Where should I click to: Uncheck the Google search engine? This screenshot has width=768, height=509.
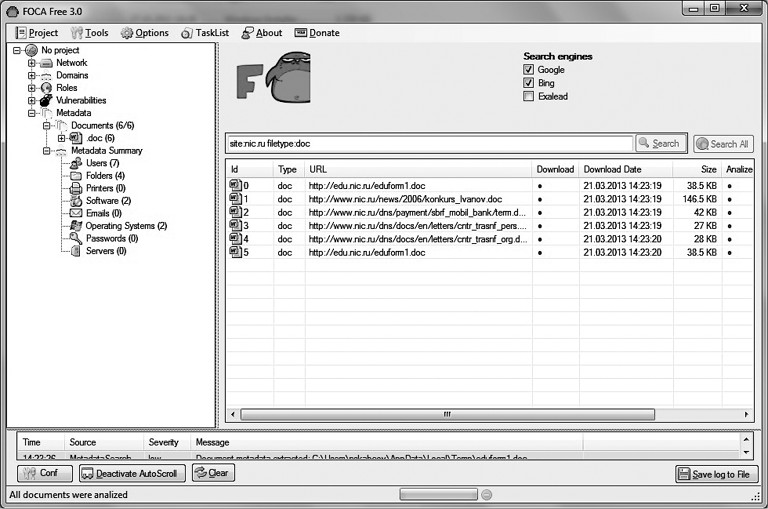529,70
